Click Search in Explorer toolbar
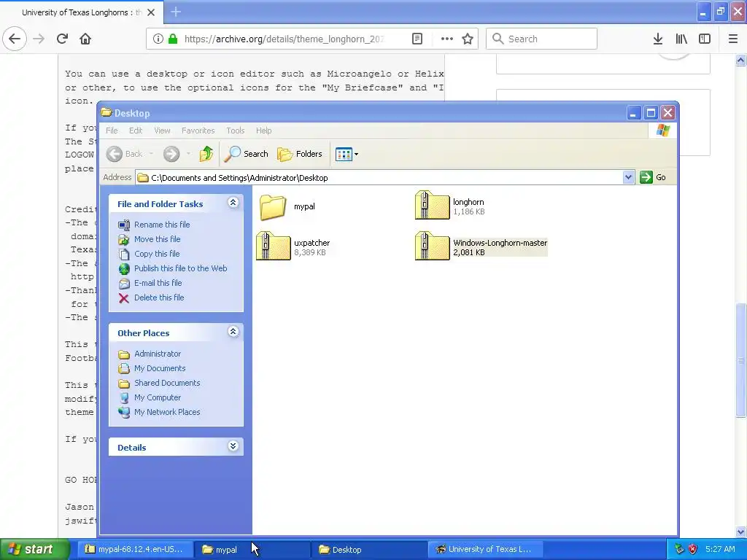 [x=246, y=154]
